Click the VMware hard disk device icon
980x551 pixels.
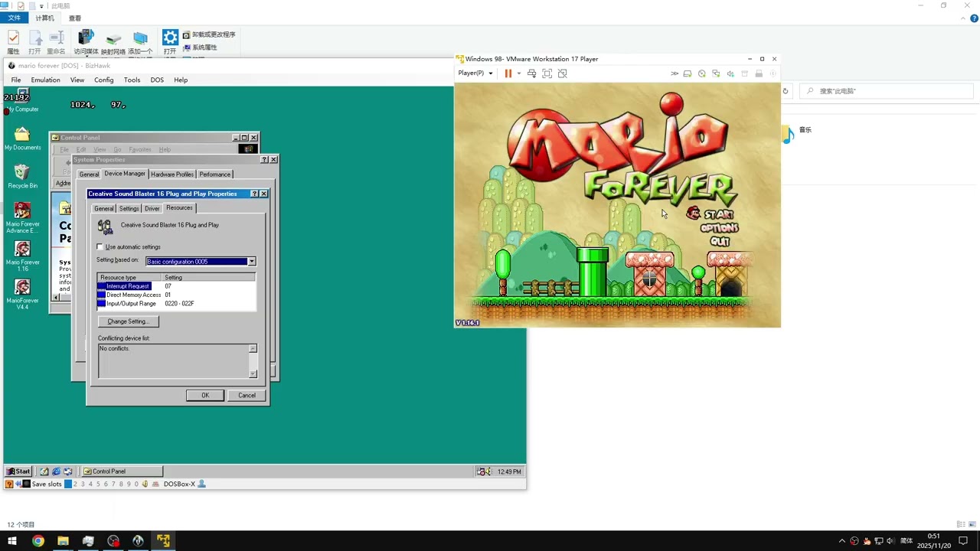(688, 73)
